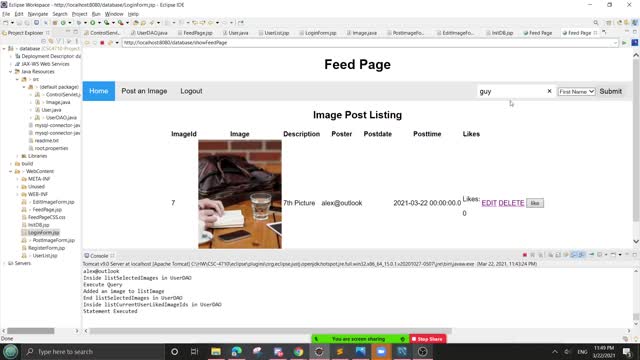Toggle Scroll Lock in the Console toolbar
The width and height of the screenshot is (640, 360).
558,255
